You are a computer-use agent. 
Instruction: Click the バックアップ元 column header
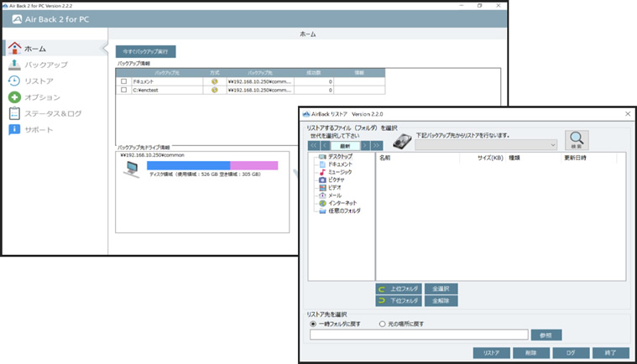pos(167,73)
